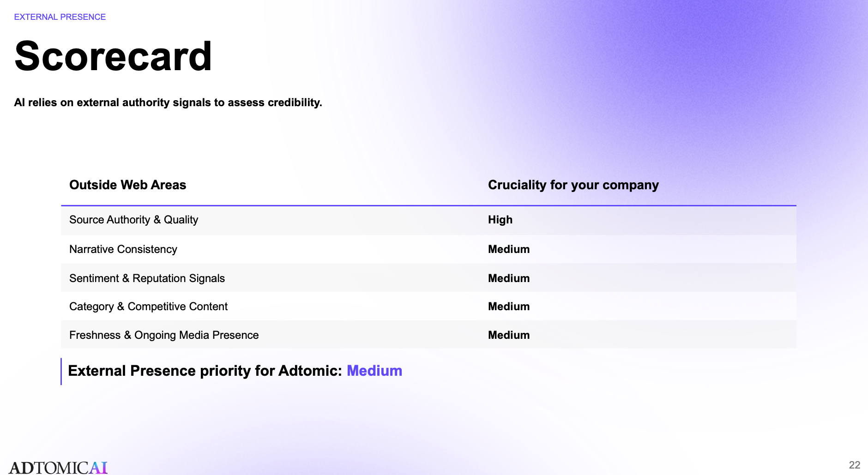Select the 'Narrative Consistency' row label

tap(123, 249)
